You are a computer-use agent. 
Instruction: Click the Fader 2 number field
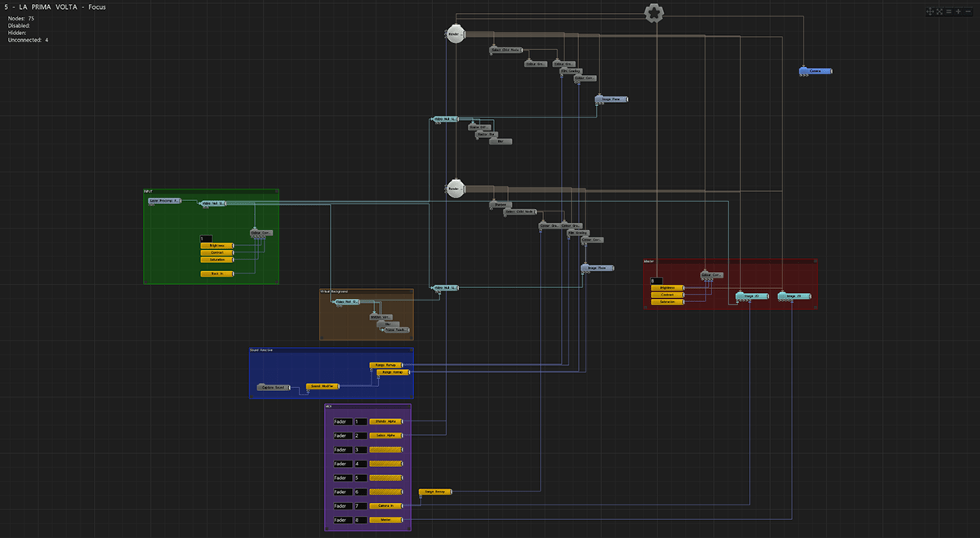(x=359, y=436)
